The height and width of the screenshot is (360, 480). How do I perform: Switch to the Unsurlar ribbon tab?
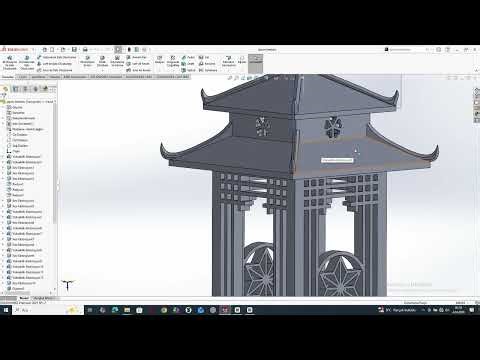(x=7, y=77)
